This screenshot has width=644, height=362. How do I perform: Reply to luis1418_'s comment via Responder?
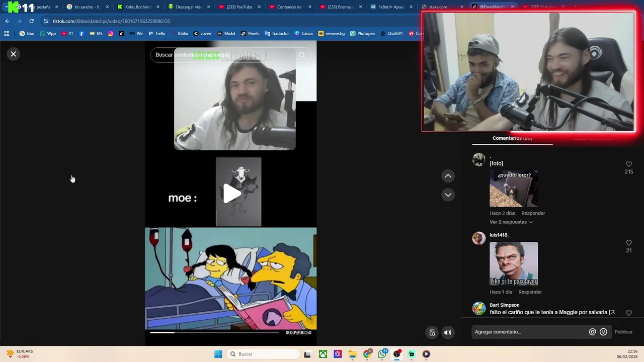click(x=530, y=292)
